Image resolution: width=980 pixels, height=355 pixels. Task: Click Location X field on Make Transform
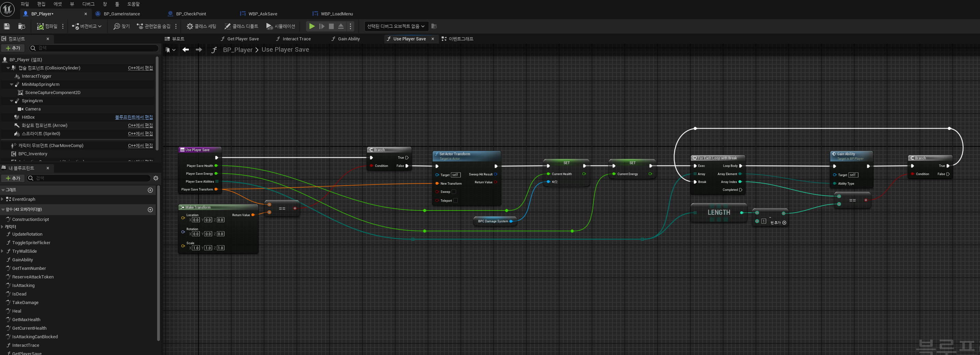[196, 220]
